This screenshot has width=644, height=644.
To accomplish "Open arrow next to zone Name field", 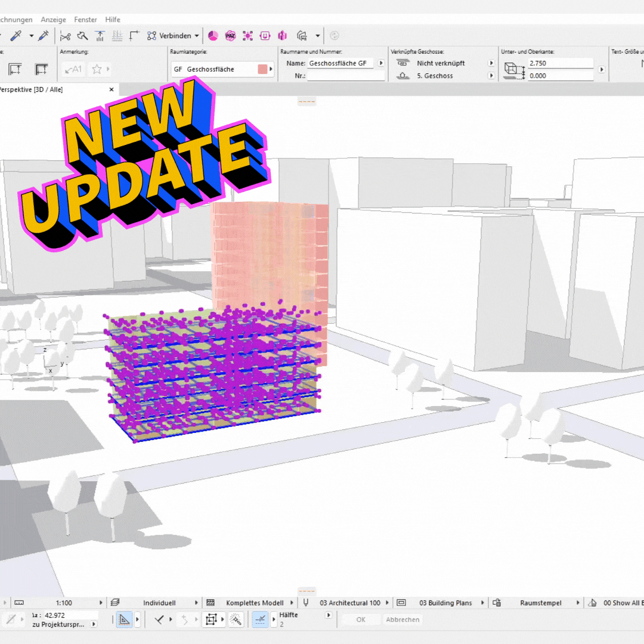I will point(380,63).
